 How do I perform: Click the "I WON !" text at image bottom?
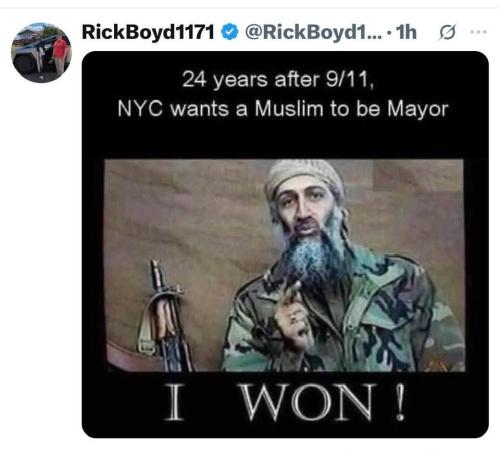(285, 402)
